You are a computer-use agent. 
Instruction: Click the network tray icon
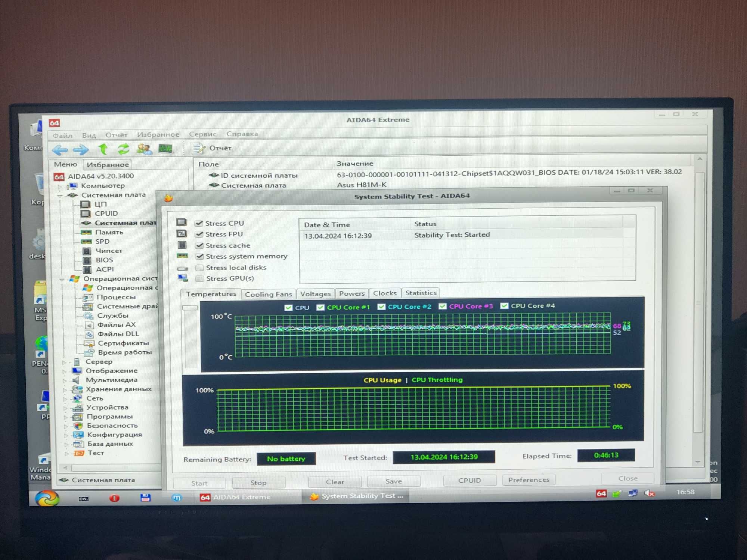tap(633, 493)
